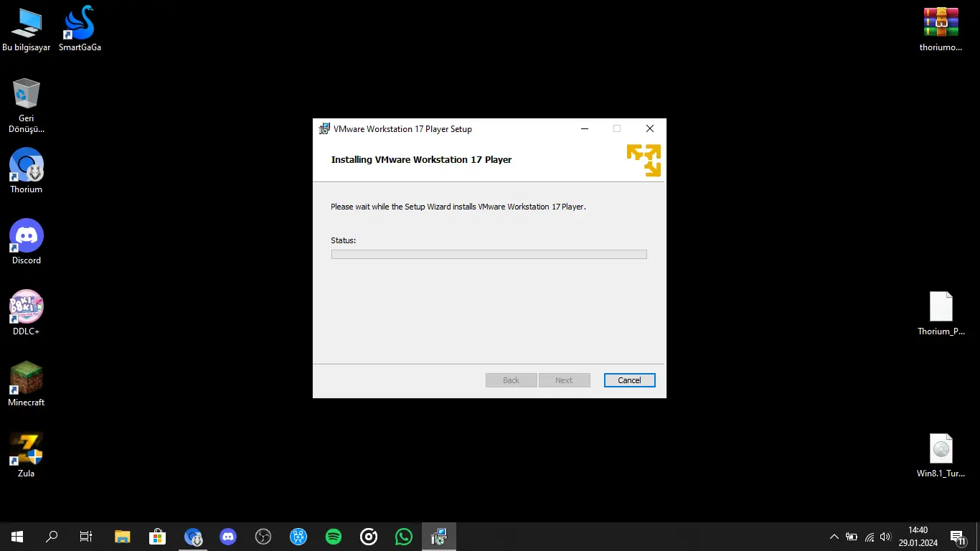Select the Thorium_P file on the desktop
980x551 pixels.
tap(941, 314)
